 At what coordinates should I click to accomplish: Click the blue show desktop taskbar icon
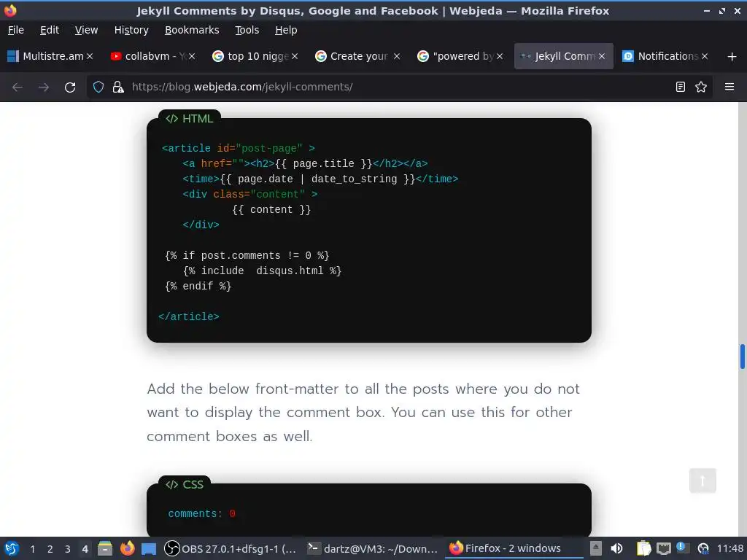149,548
